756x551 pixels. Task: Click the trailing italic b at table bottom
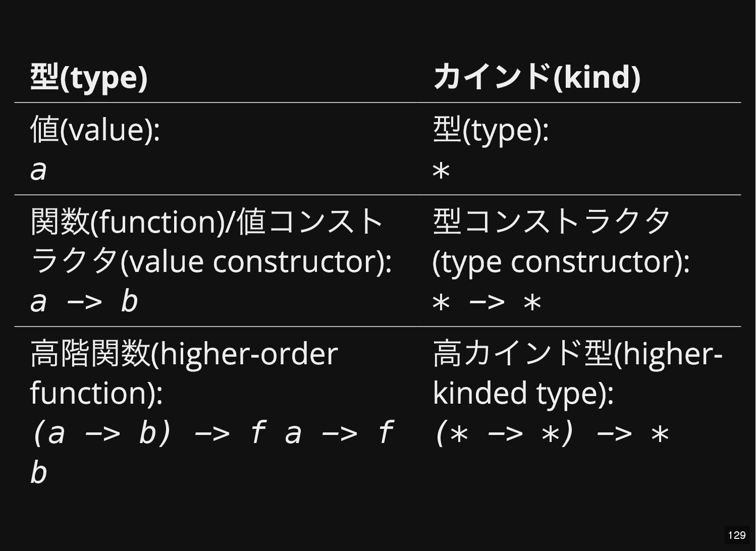coord(38,473)
